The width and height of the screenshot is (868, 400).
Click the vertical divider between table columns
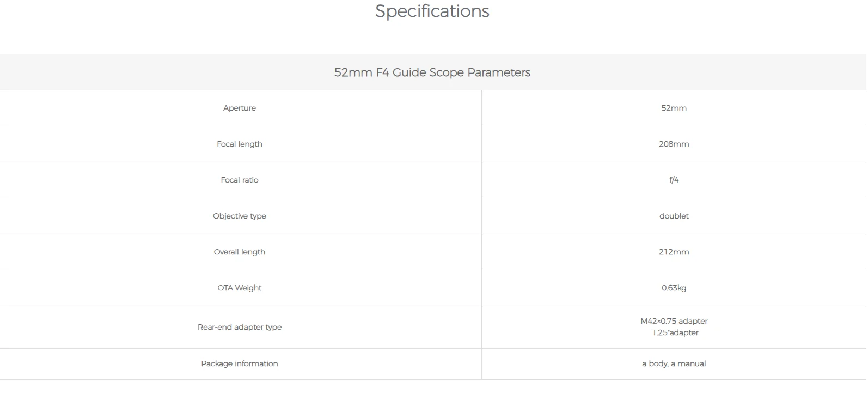[481, 234]
